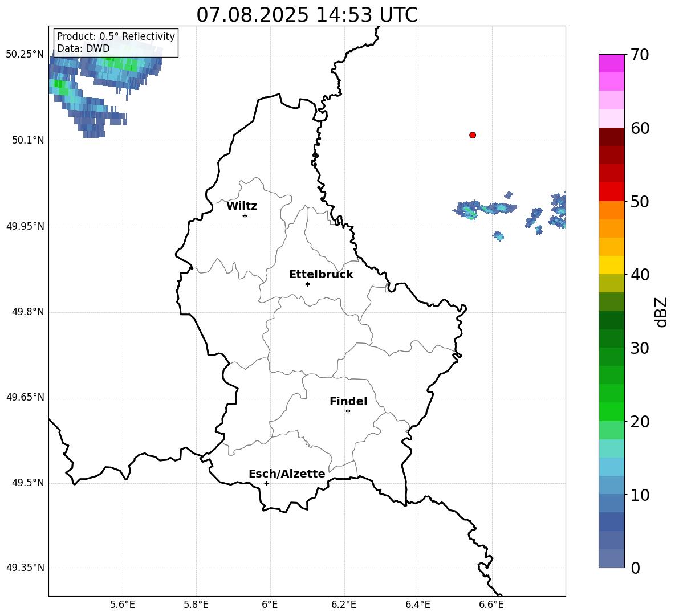
Task: Click the dBZ colorbar label
Action: (660, 312)
